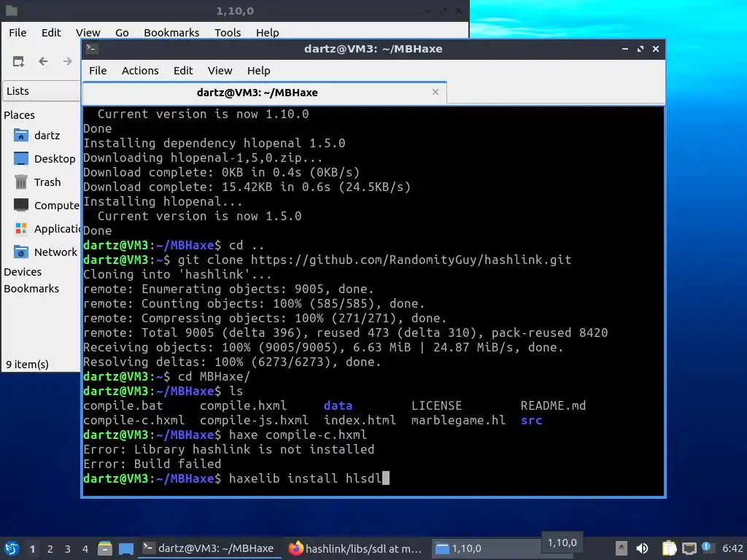Open the volume control tray icon
The width and height of the screenshot is (747, 560).
pyautogui.click(x=642, y=548)
